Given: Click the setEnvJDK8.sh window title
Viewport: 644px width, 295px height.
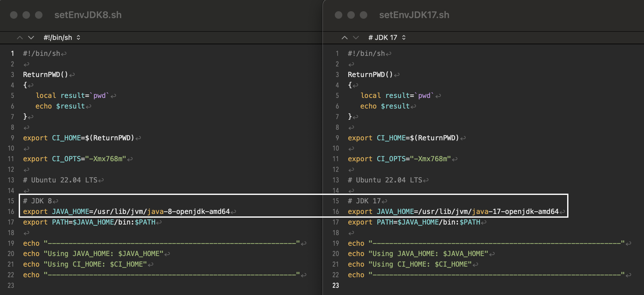Looking at the screenshot, I should tap(88, 15).
